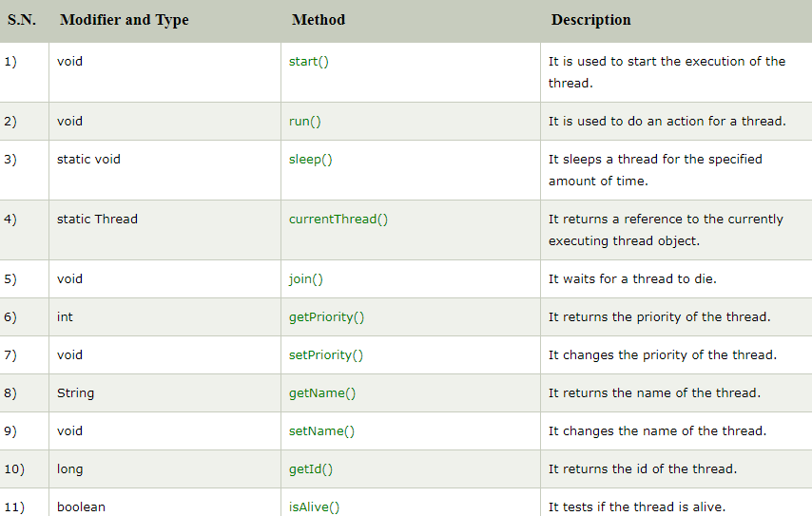Click serial number '7)'
Viewport: 812px width, 516px height.
point(10,355)
